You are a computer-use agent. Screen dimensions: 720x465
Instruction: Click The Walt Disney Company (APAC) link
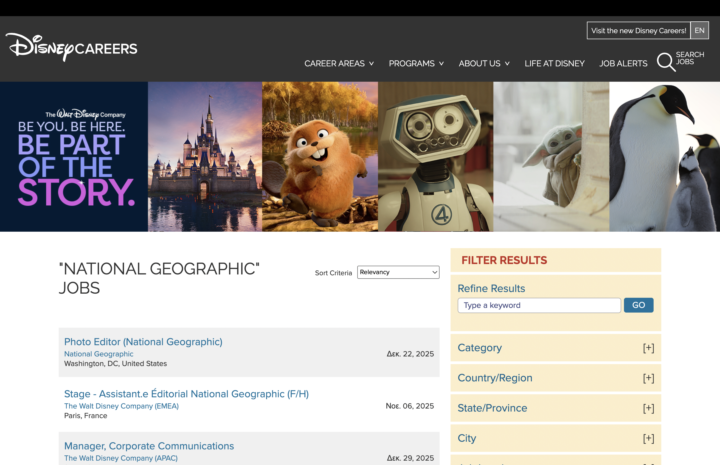point(121,458)
